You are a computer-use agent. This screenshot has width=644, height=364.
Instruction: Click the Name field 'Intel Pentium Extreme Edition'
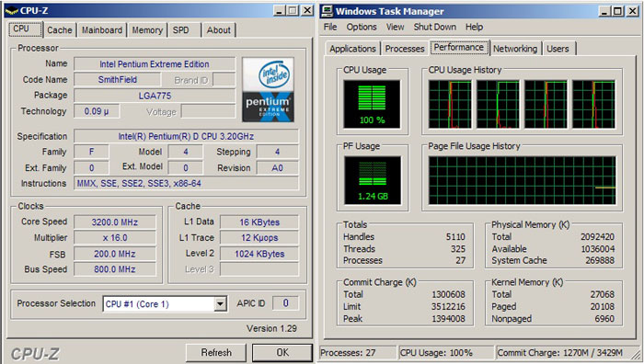coord(155,64)
